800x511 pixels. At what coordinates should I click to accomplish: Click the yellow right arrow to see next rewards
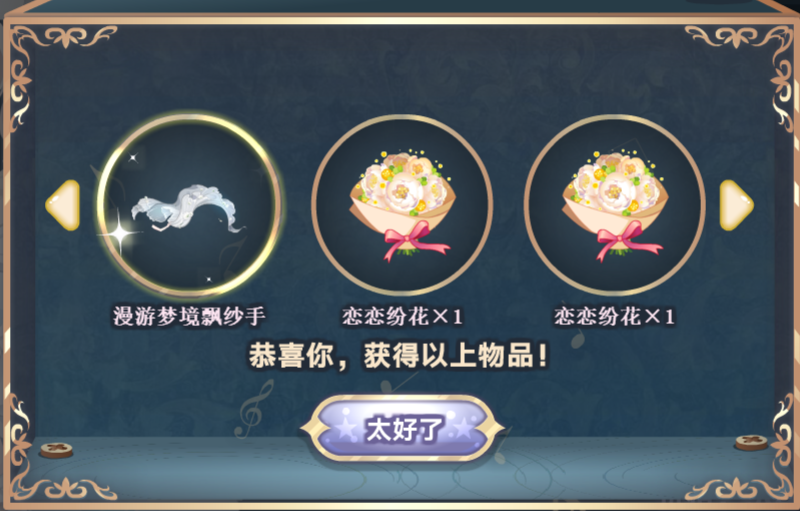[736, 205]
